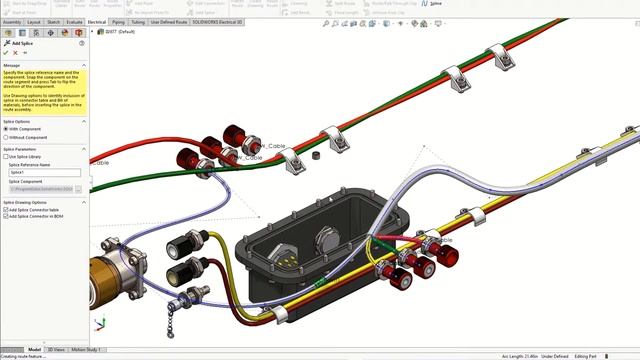Open the PropertyManager tab icon

point(22,33)
